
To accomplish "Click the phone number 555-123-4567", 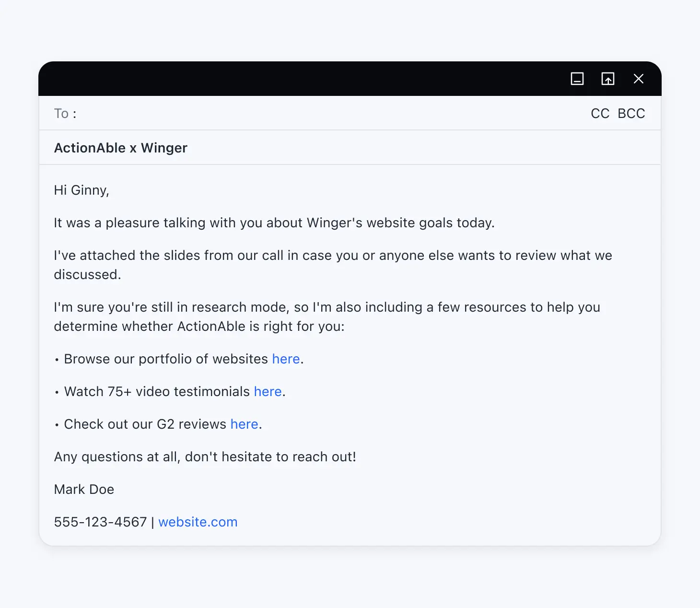I will click(x=100, y=522).
